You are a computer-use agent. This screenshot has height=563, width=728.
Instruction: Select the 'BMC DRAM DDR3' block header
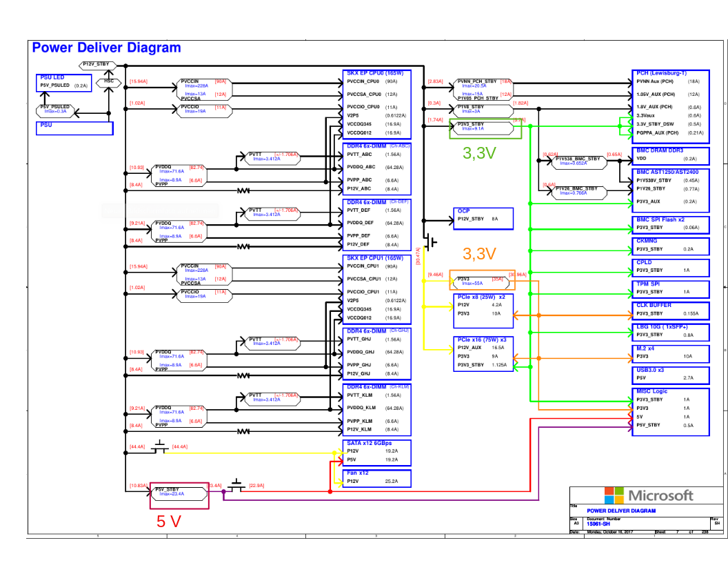pos(660,150)
